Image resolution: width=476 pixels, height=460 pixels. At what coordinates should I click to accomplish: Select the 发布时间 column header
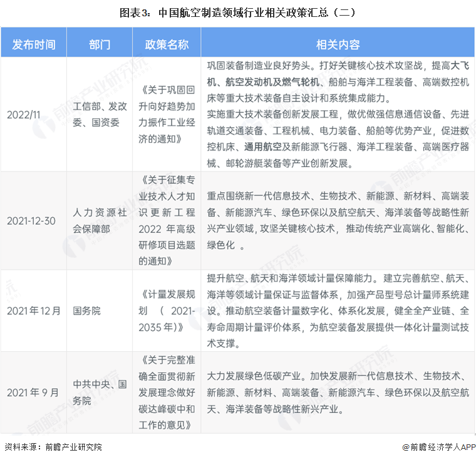point(34,44)
